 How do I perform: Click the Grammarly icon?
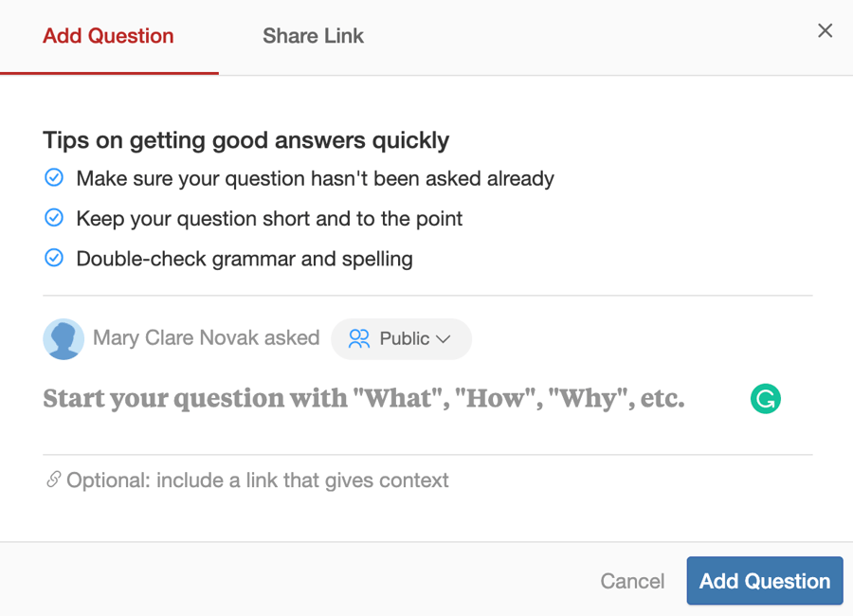pyautogui.click(x=765, y=399)
